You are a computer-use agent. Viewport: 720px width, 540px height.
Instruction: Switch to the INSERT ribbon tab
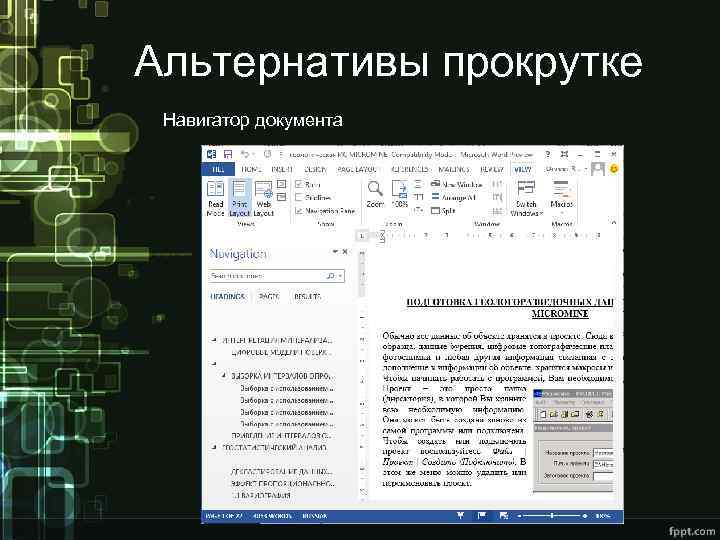(x=282, y=169)
